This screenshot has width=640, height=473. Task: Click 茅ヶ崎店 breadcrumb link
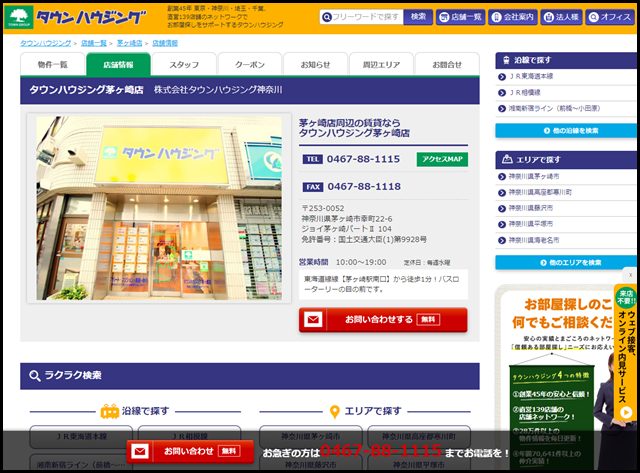click(130, 43)
